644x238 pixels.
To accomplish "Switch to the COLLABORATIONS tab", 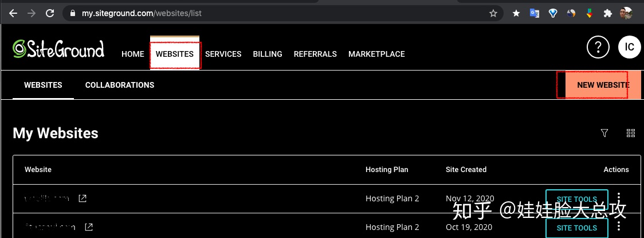I will click(120, 85).
